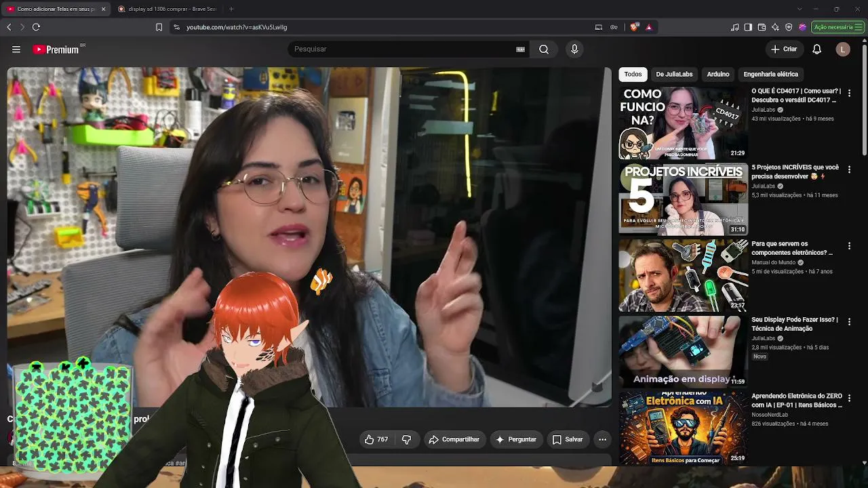Open YouTube notifications bell
This screenshot has width=868, height=488.
[x=817, y=49]
